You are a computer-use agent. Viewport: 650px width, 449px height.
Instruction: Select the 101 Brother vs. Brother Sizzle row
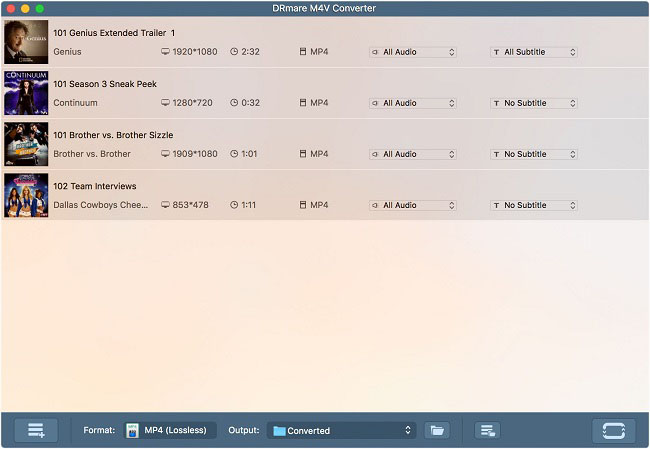pos(325,144)
